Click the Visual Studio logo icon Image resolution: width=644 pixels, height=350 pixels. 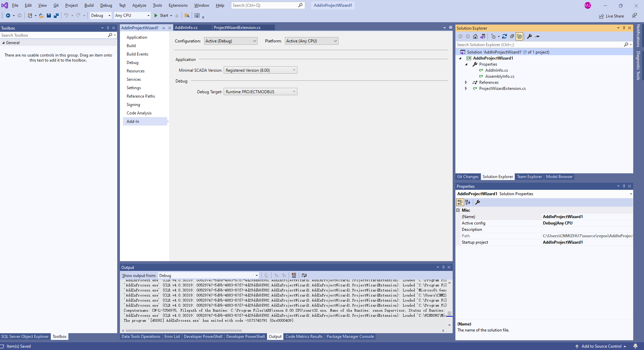coord(5,5)
